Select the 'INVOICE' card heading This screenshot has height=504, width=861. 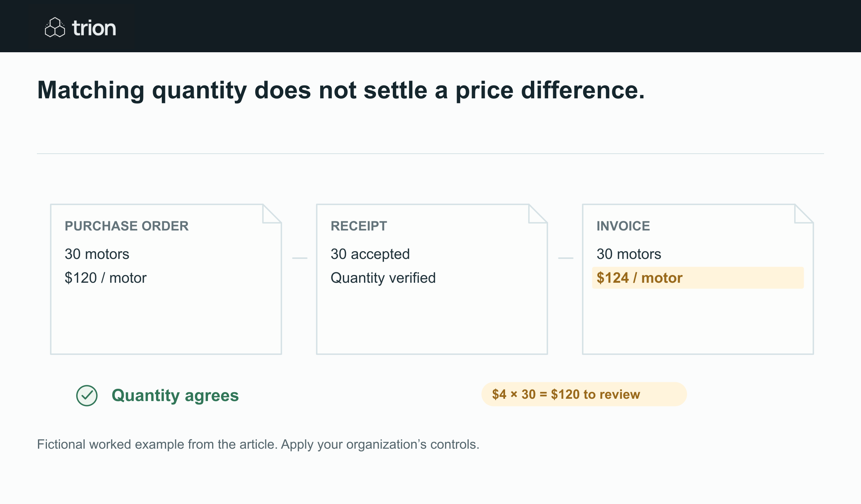[x=623, y=226]
